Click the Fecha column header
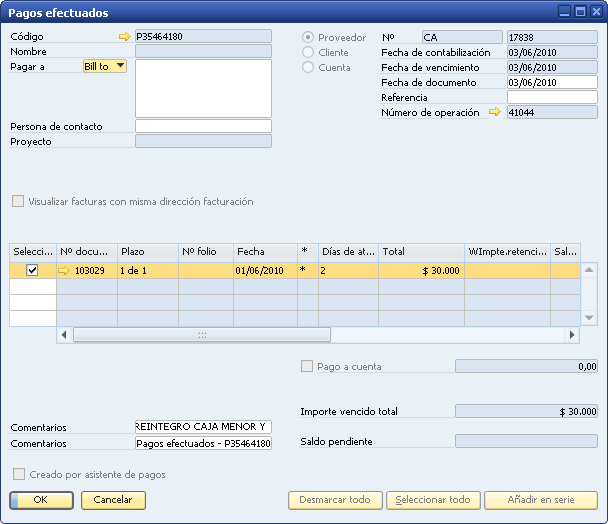608x524 pixels. (264, 251)
